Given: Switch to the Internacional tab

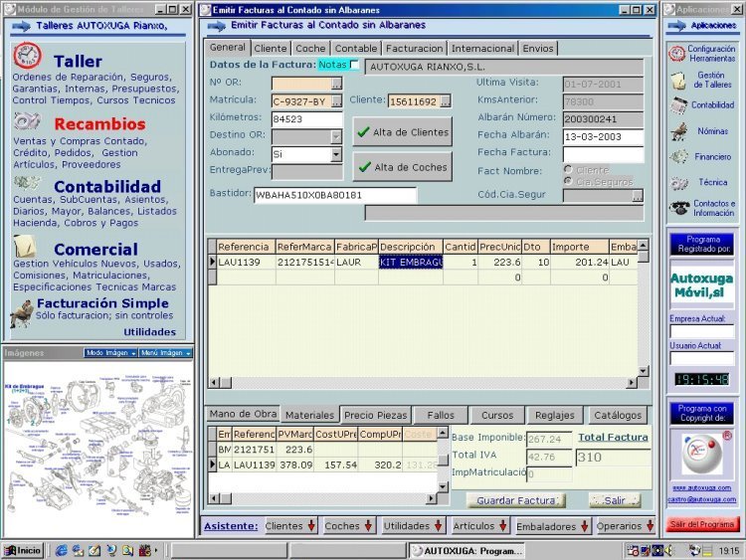Looking at the screenshot, I should [x=482, y=48].
